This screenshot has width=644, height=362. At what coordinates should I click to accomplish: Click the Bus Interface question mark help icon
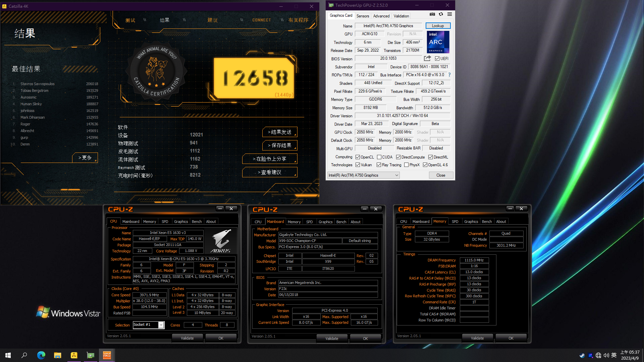(449, 75)
